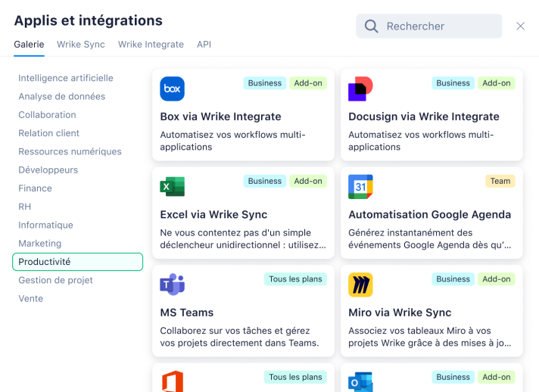Viewport: 539px width, 392px height.
Task: Open Automatisation Google Agenda title
Action: [430, 214]
